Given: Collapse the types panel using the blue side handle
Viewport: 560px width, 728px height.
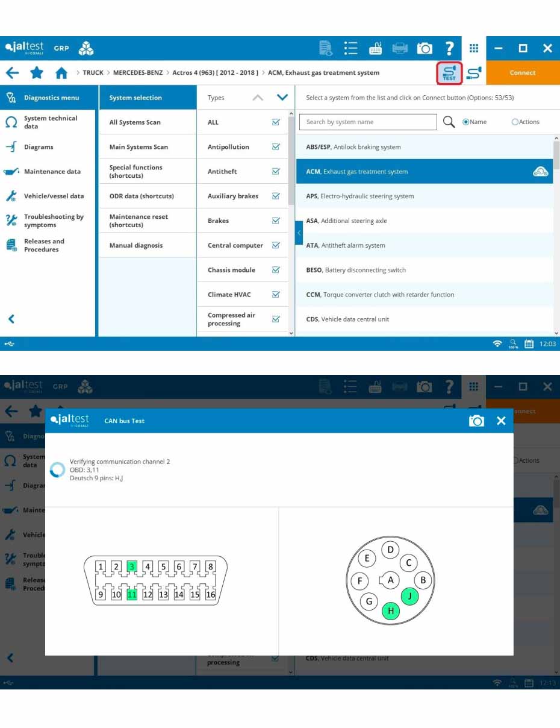Looking at the screenshot, I should click(x=299, y=233).
